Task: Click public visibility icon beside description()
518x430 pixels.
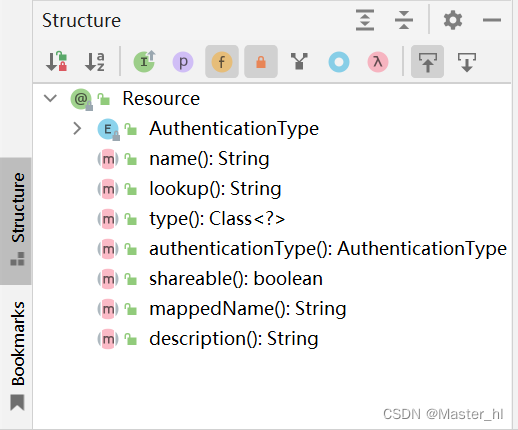Action: click(x=131, y=339)
